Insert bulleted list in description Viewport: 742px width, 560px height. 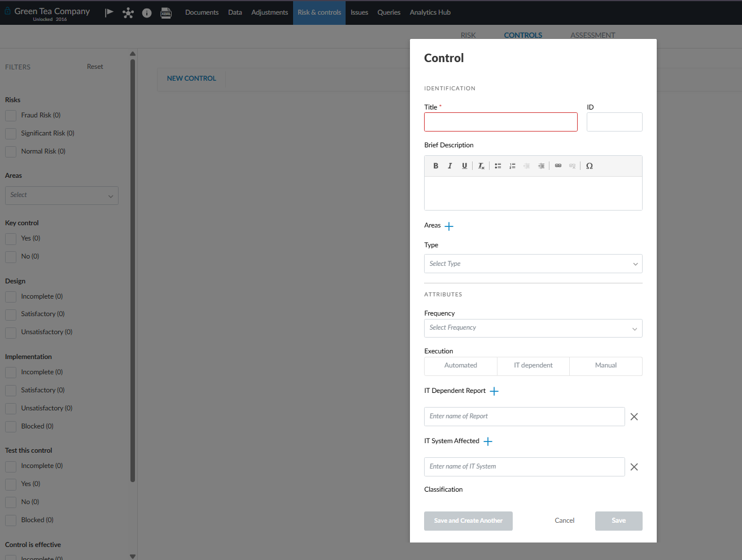point(498,166)
